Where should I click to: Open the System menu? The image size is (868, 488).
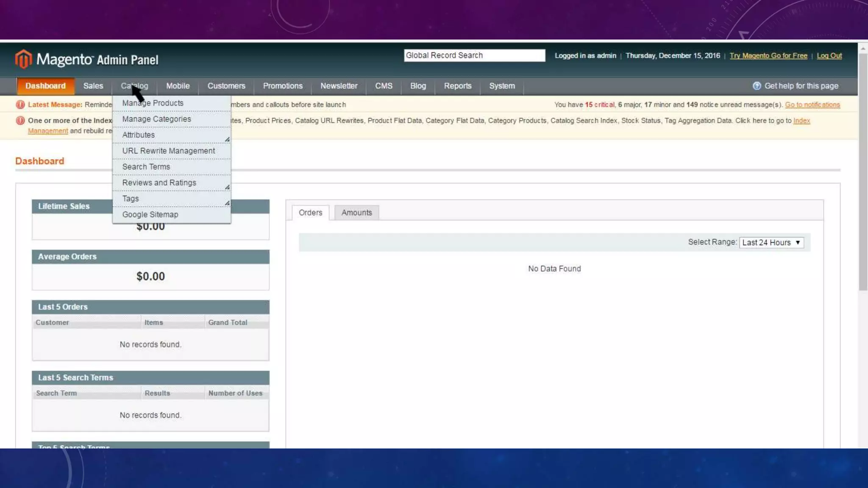tap(502, 86)
